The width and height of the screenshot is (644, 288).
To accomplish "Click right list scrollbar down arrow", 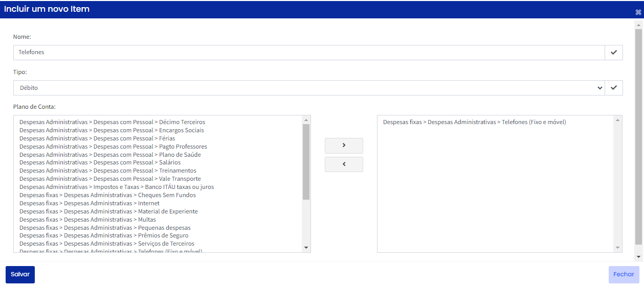I will 618,248.
